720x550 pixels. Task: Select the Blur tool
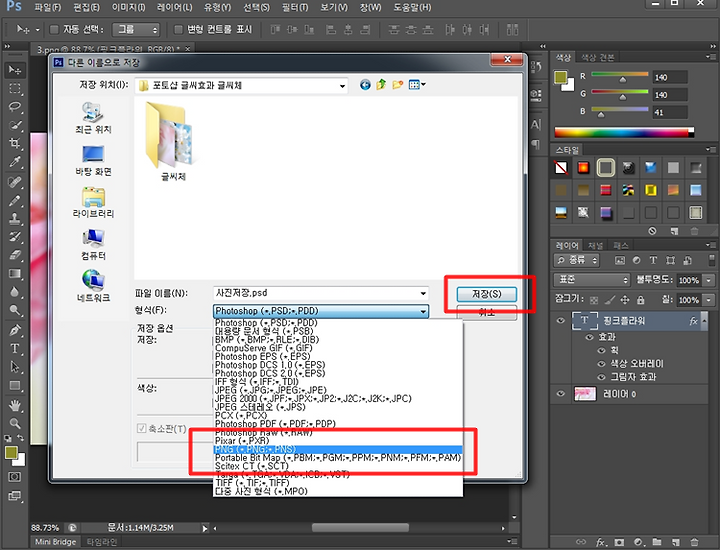(x=15, y=292)
